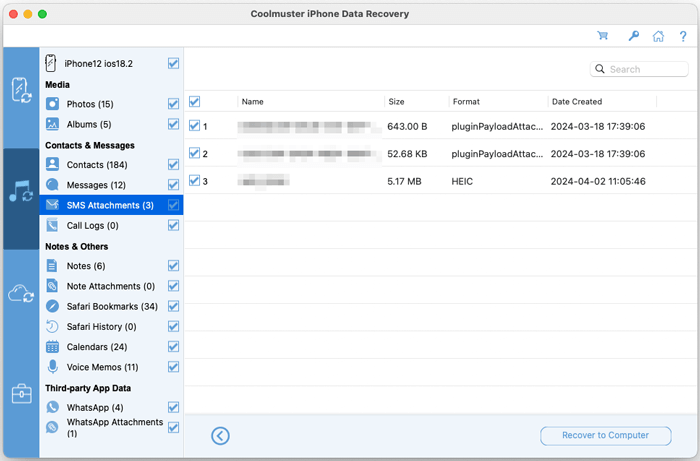Toggle the Call Logs (0) checkbox

tap(174, 225)
